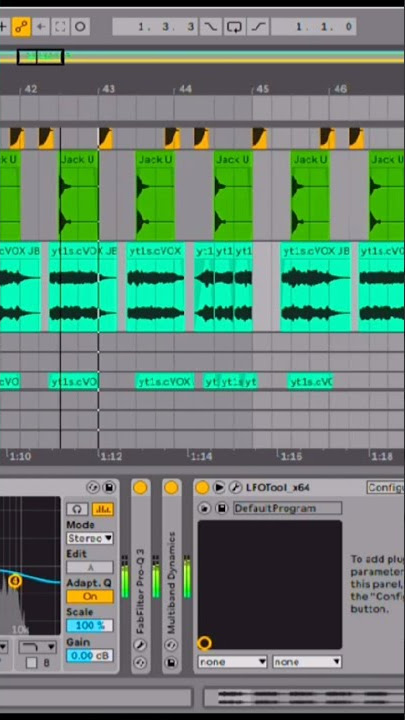Screen dimensions: 405x720
Task: Click the Multiband Dynamics device title bar
Action: [x=171, y=582]
